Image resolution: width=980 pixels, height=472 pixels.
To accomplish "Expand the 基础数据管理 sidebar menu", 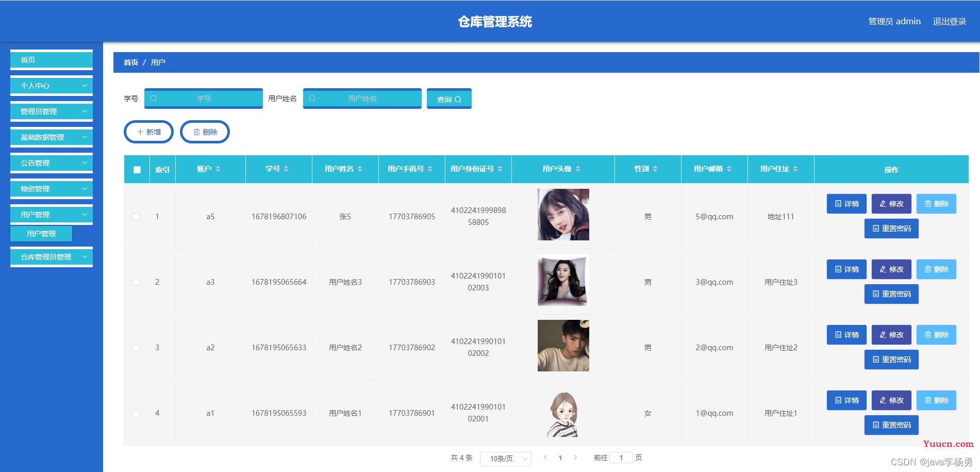I will (52, 137).
